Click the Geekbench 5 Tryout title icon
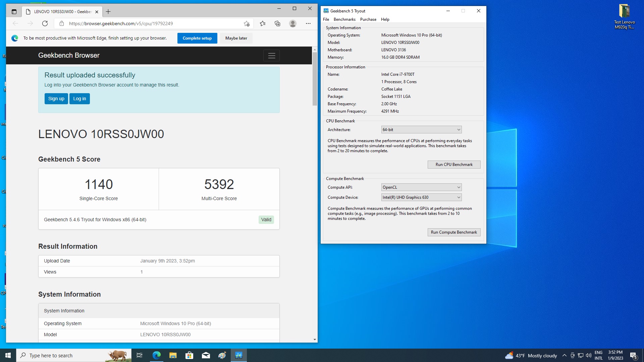Screen dimensions: 644x362 [326, 11]
